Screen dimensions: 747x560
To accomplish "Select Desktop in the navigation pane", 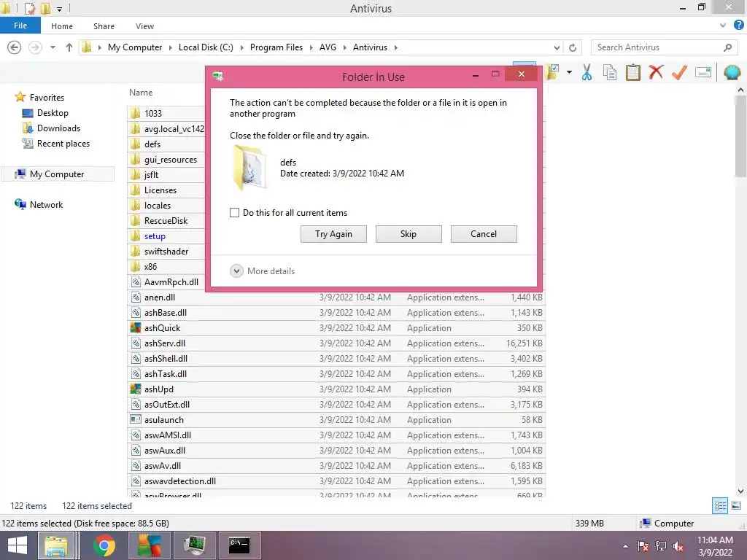I will [53, 113].
